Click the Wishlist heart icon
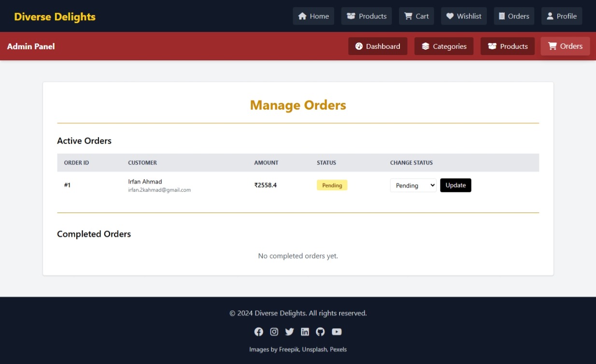This screenshot has height=364, width=596. pos(450,16)
